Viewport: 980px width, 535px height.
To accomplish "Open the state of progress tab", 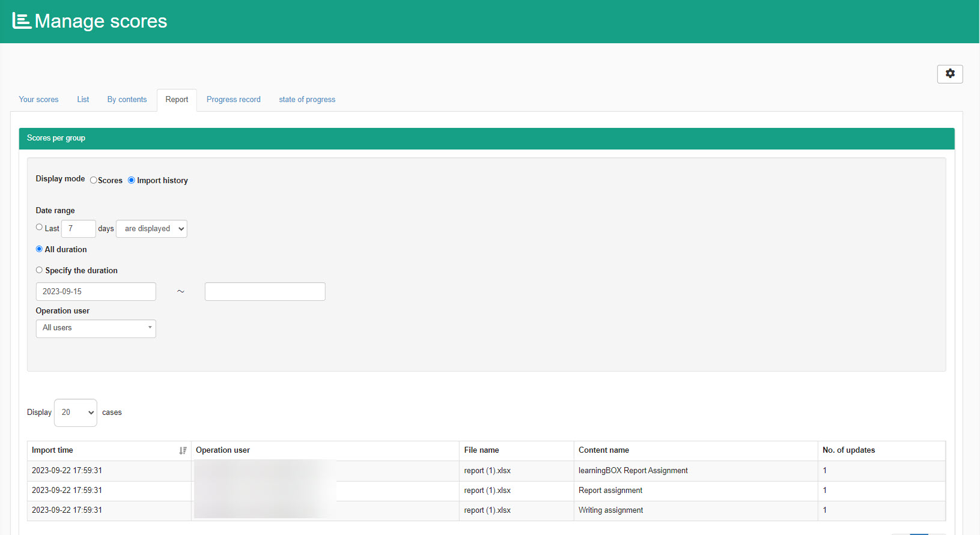I will point(306,100).
